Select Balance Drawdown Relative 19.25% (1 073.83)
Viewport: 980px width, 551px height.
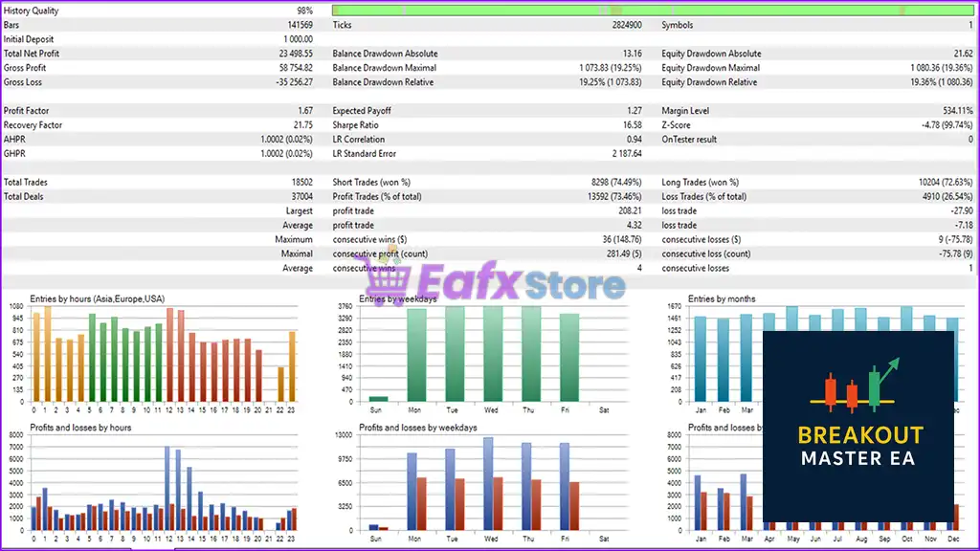(610, 82)
